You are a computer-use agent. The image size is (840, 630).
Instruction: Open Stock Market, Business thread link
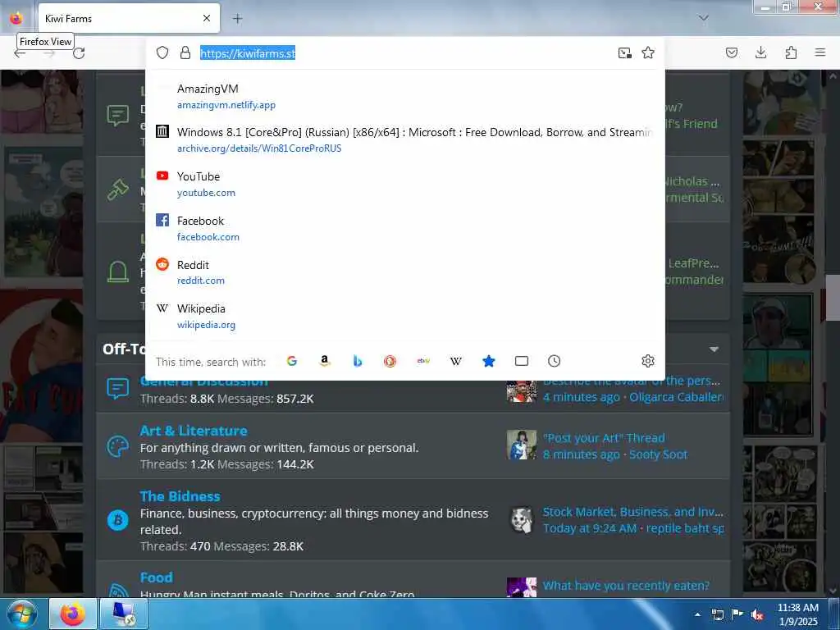pyautogui.click(x=632, y=512)
